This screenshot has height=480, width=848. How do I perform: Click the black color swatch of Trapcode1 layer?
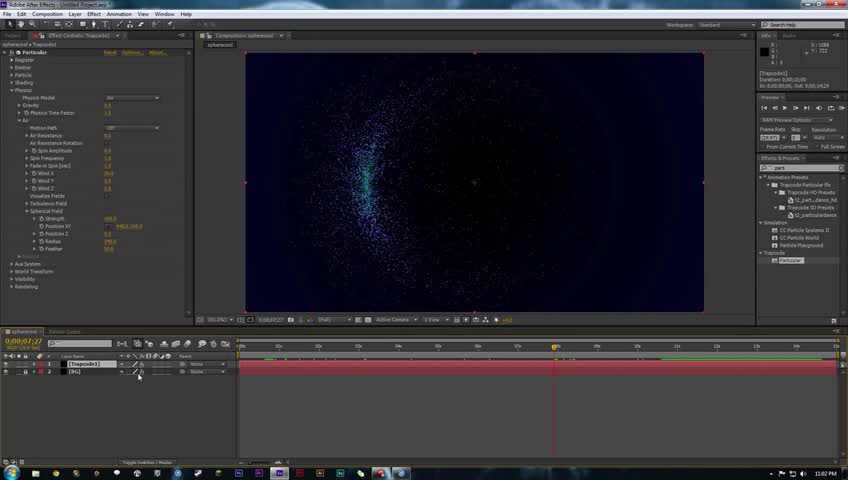(63, 364)
